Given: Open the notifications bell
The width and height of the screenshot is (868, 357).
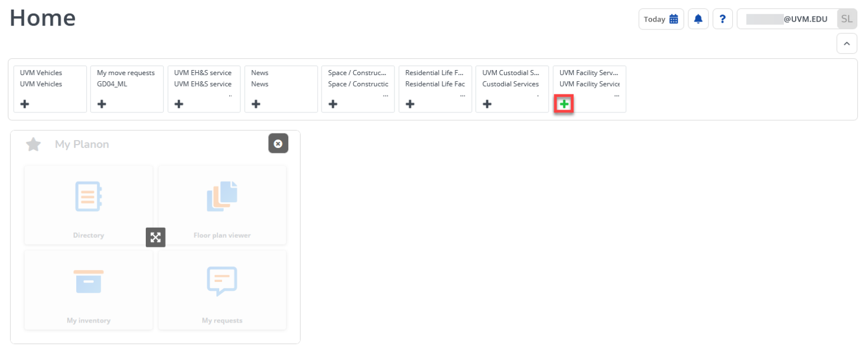Looking at the screenshot, I should pos(698,19).
